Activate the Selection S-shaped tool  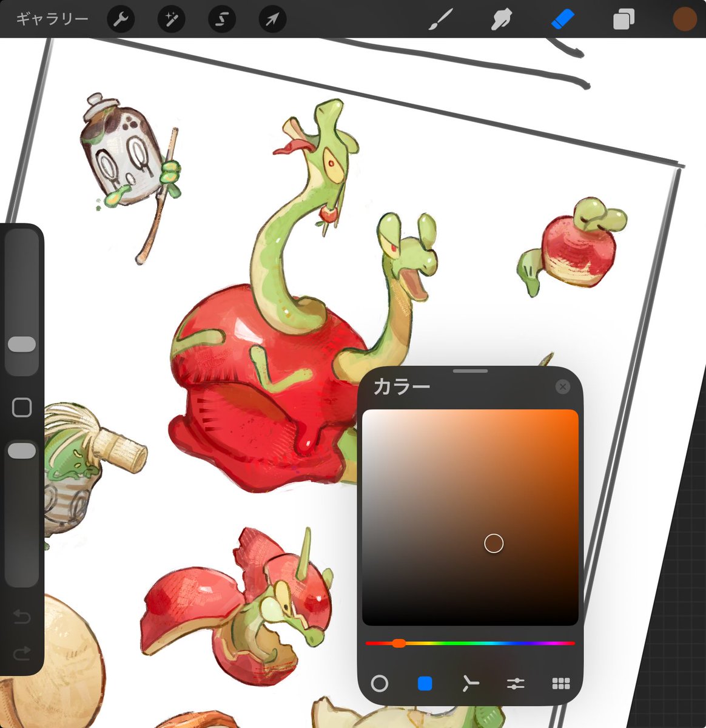pyautogui.click(x=222, y=19)
